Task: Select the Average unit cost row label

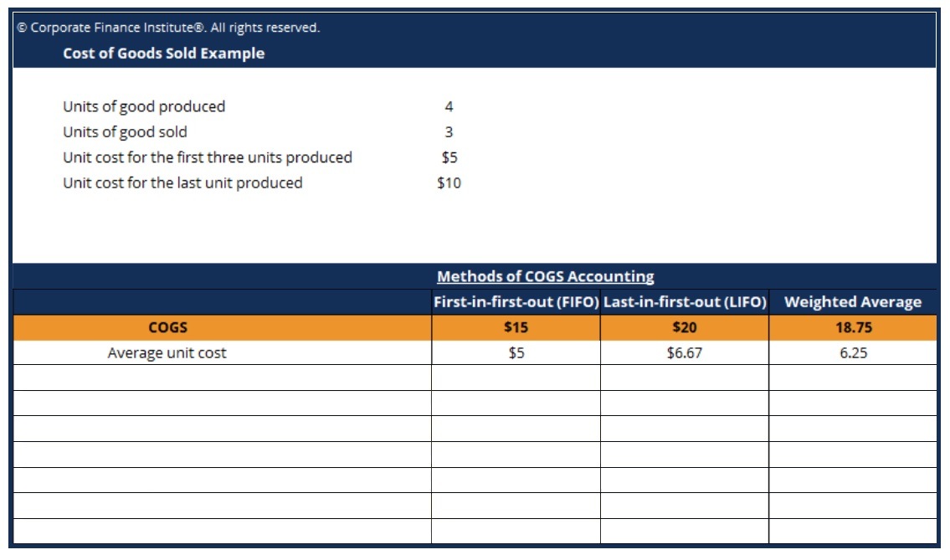Action: pyautogui.click(x=167, y=352)
